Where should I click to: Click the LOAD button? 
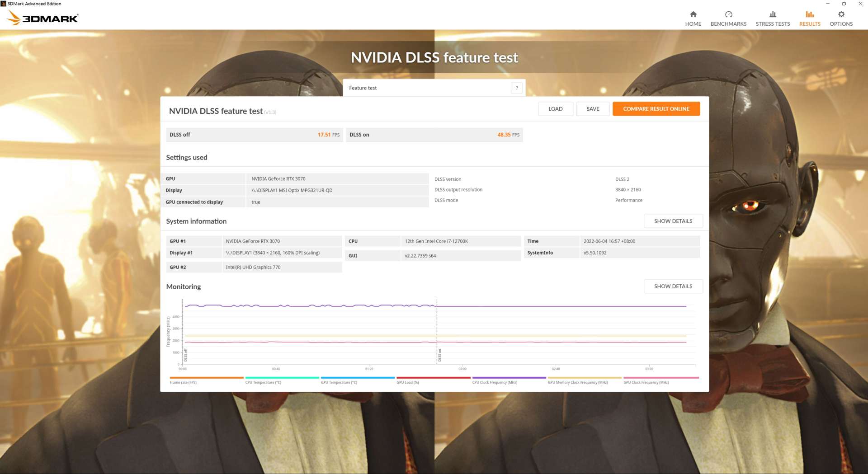coord(556,109)
